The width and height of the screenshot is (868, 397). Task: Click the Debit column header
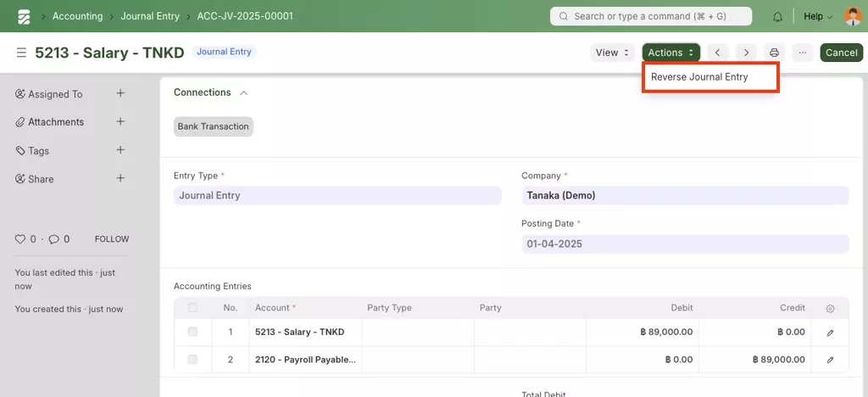pyautogui.click(x=682, y=308)
